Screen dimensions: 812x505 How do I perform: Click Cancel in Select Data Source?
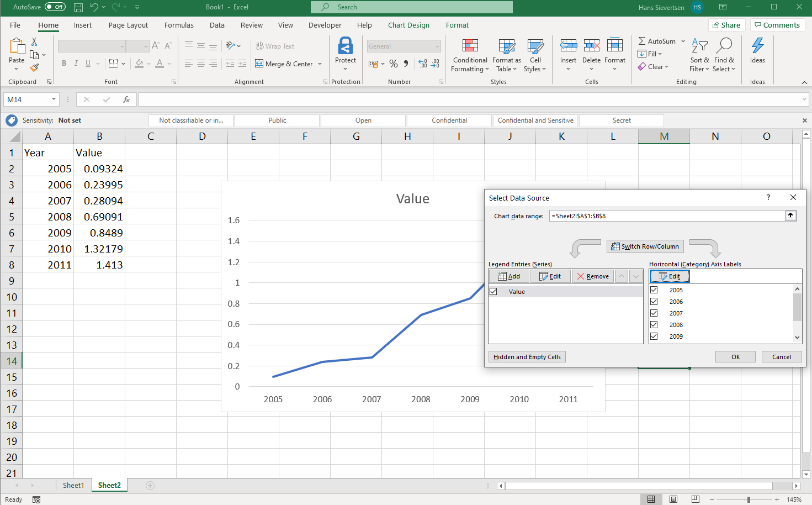[781, 357]
